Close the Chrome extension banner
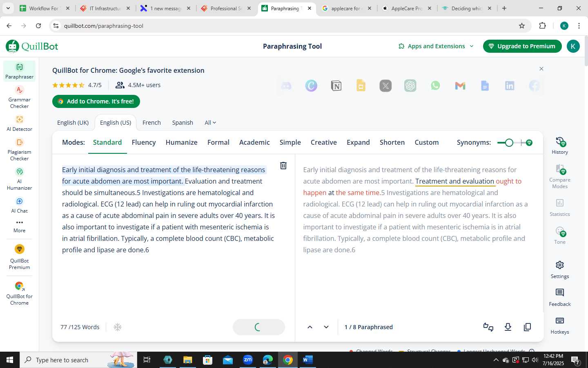Viewport: 588px width, 368px height. [x=541, y=69]
